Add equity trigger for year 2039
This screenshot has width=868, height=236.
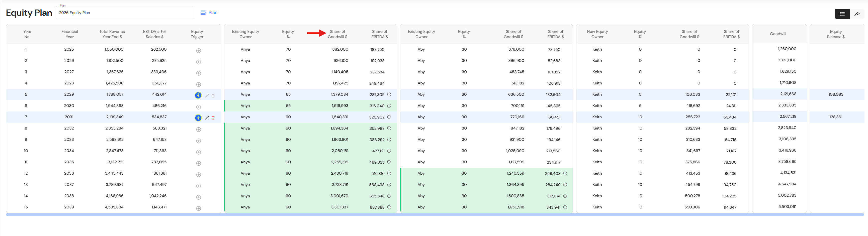199,209
